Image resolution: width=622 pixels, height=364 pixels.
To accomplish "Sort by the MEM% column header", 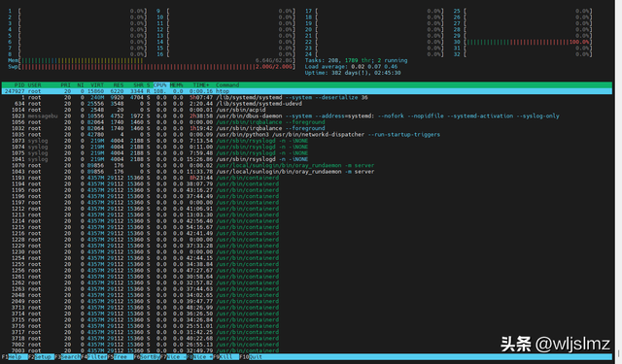I will point(177,85).
